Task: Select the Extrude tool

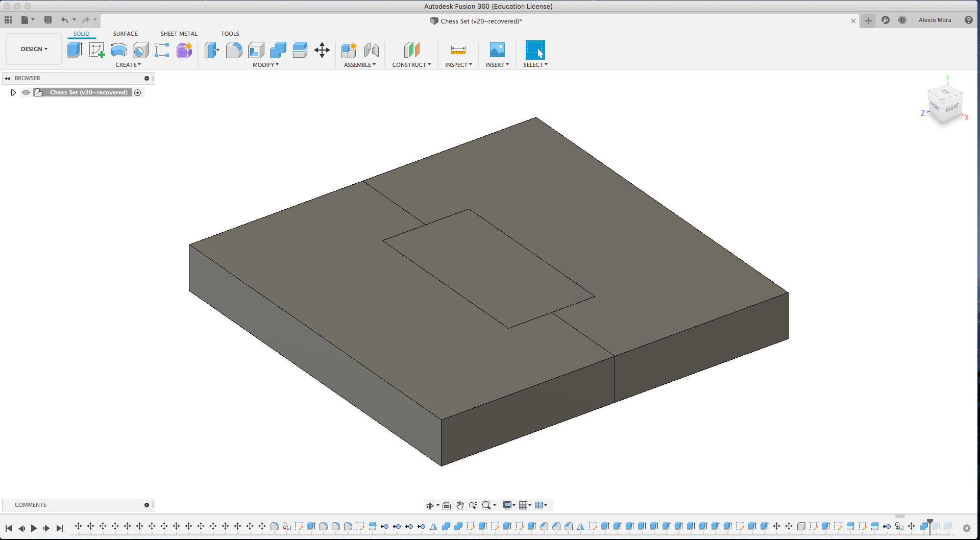Action: coord(75,50)
